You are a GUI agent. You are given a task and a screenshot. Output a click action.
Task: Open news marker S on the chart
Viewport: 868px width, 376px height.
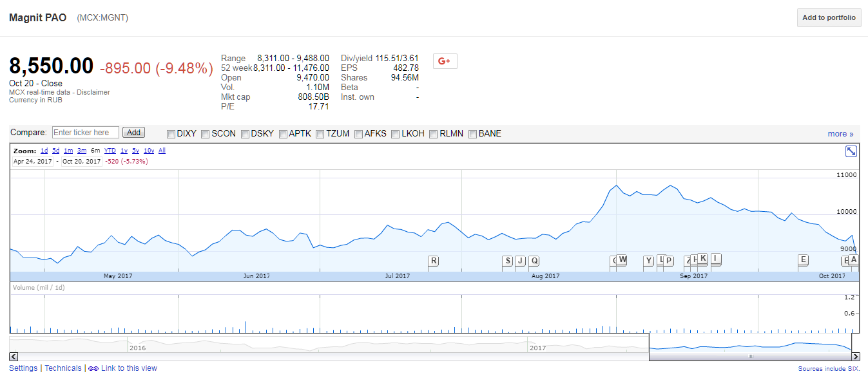click(508, 261)
